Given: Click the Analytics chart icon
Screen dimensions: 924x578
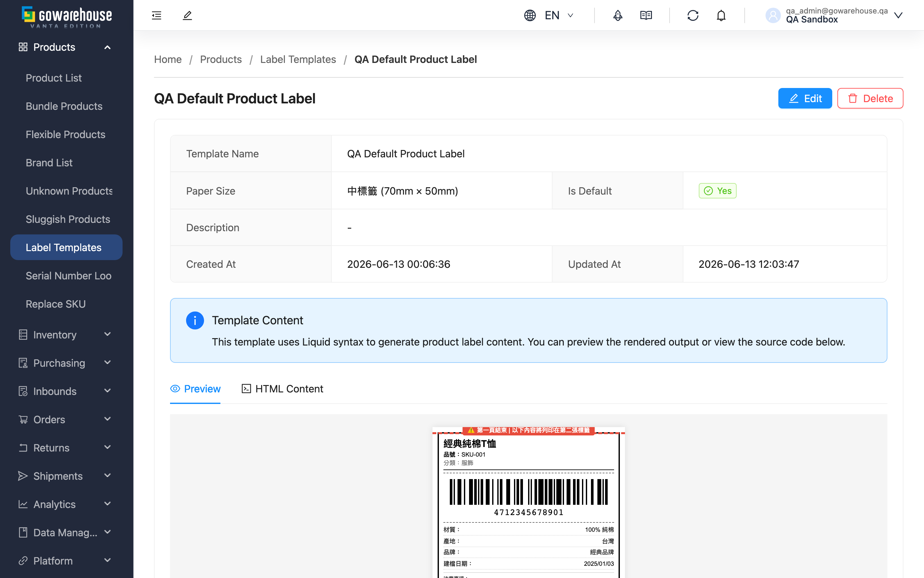Looking at the screenshot, I should [x=23, y=504].
